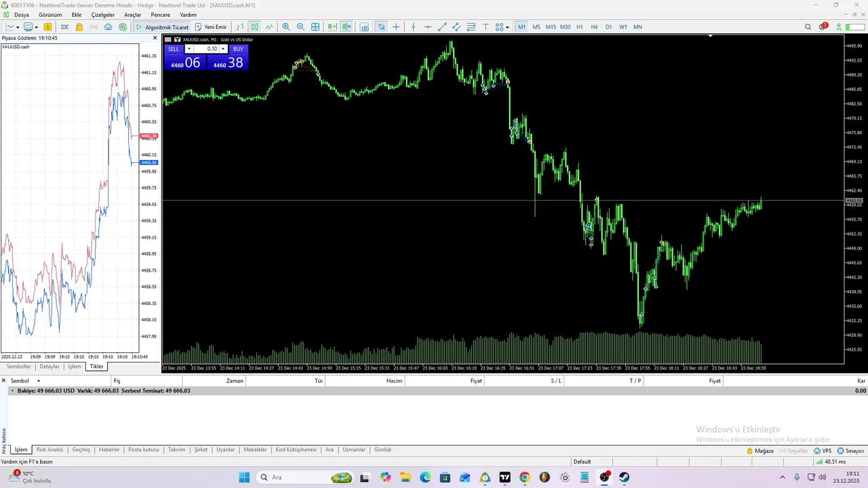The height and width of the screenshot is (488, 868).
Task: Expand the shapes objects dropdown
Action: click(x=502, y=27)
